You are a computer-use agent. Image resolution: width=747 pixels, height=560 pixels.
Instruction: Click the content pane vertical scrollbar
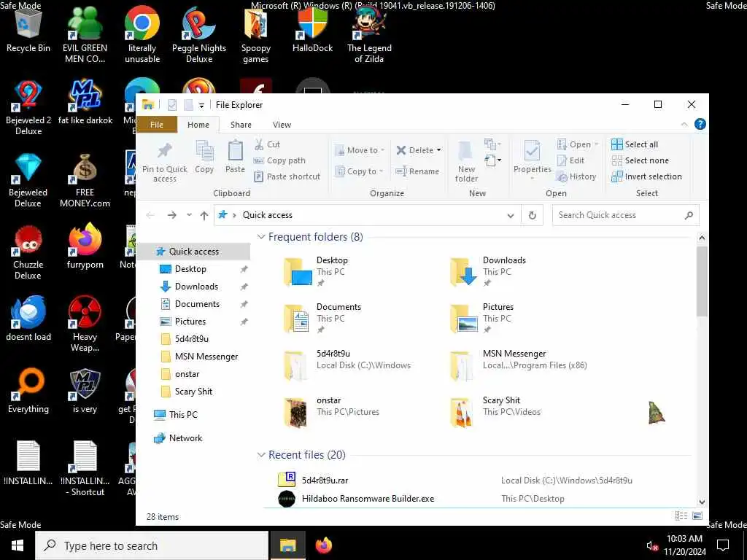[x=702, y=281]
